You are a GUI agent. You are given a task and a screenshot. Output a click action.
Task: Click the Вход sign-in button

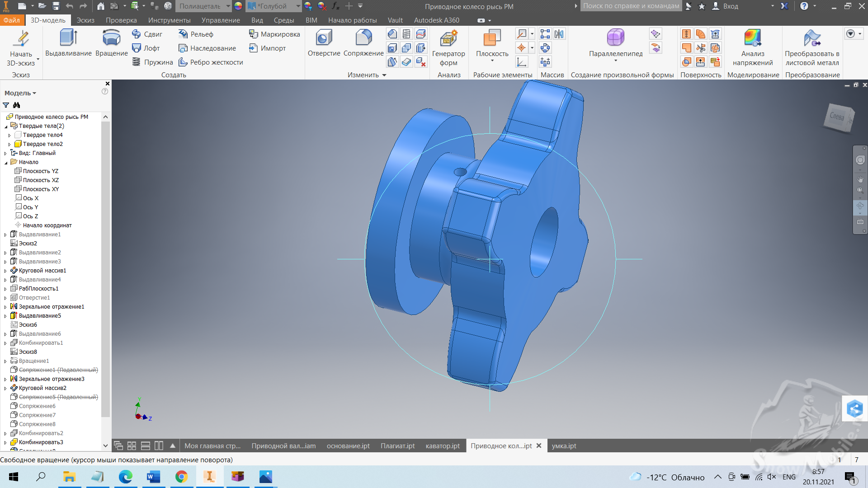(x=725, y=6)
